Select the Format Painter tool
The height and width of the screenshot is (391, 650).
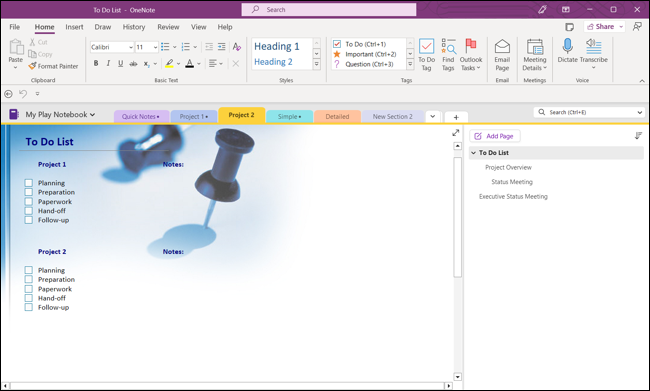point(53,66)
